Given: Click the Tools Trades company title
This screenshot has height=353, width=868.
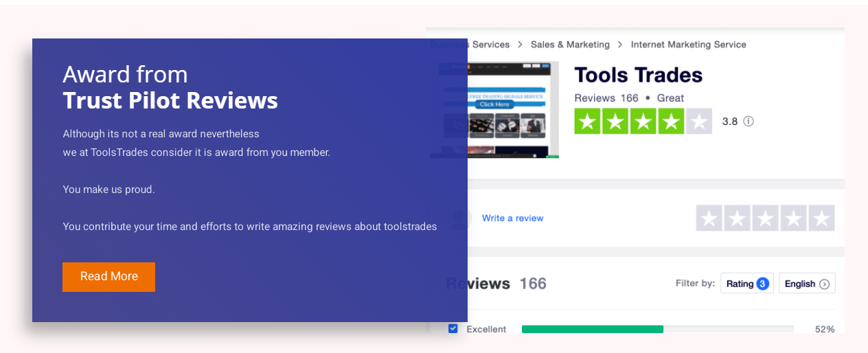Looking at the screenshot, I should point(638,75).
